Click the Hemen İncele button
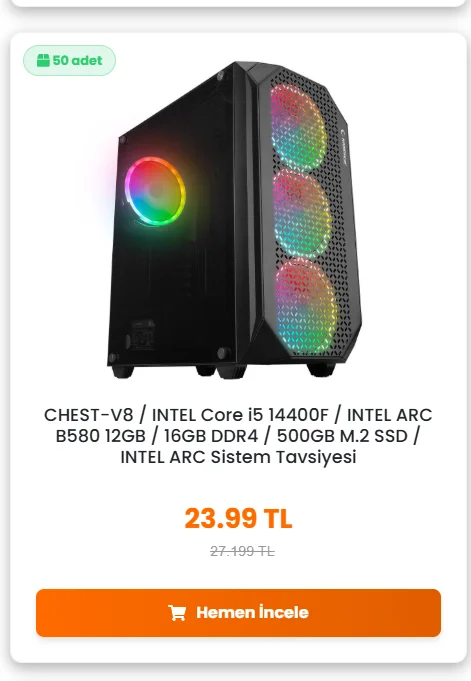The height and width of the screenshot is (681, 471). pos(238,613)
